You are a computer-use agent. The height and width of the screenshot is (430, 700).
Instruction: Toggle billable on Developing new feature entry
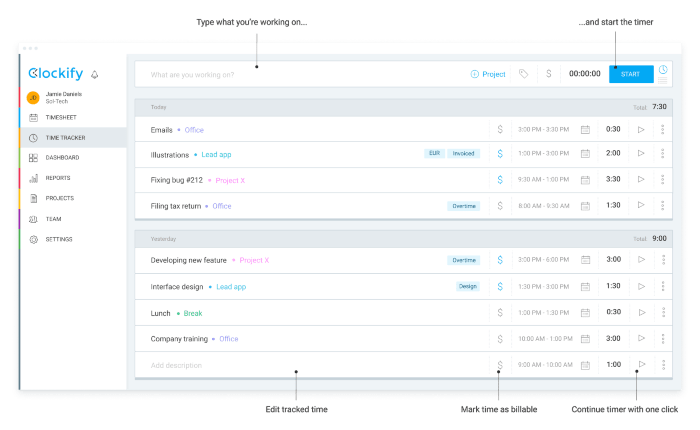[x=500, y=260]
